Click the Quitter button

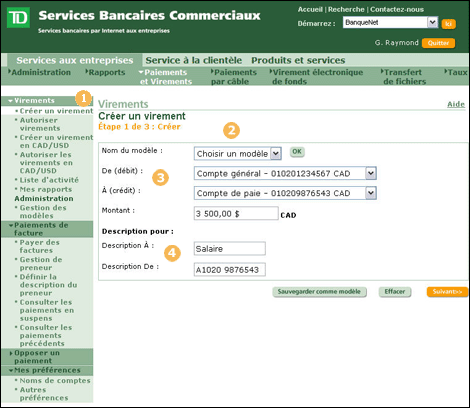(438, 43)
